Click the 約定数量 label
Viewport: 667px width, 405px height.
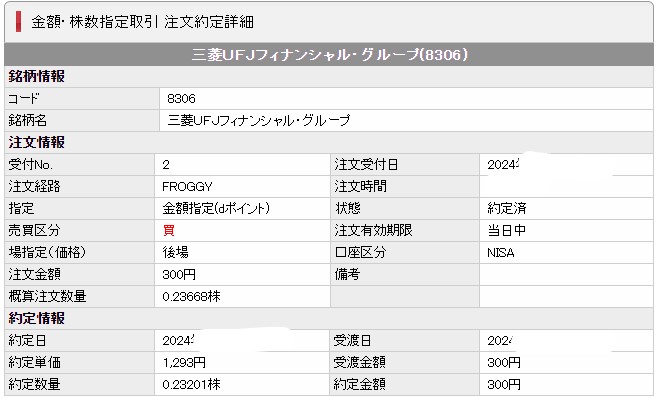[34, 385]
